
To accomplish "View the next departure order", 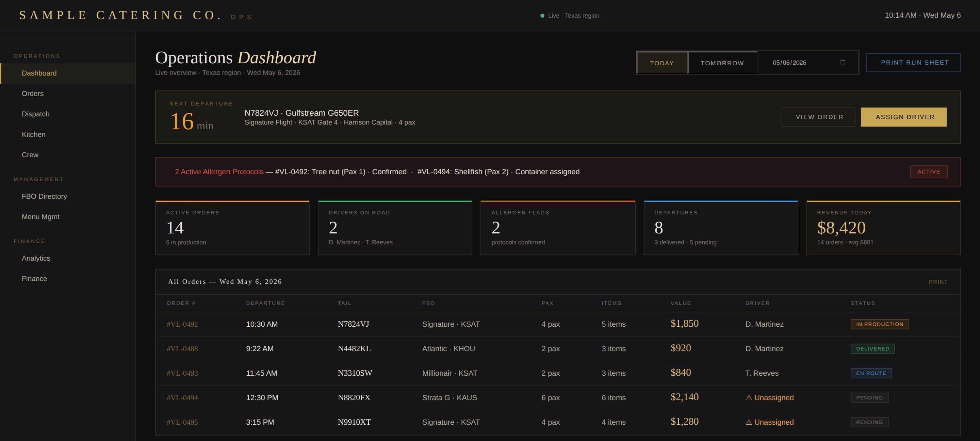I will (x=818, y=117).
